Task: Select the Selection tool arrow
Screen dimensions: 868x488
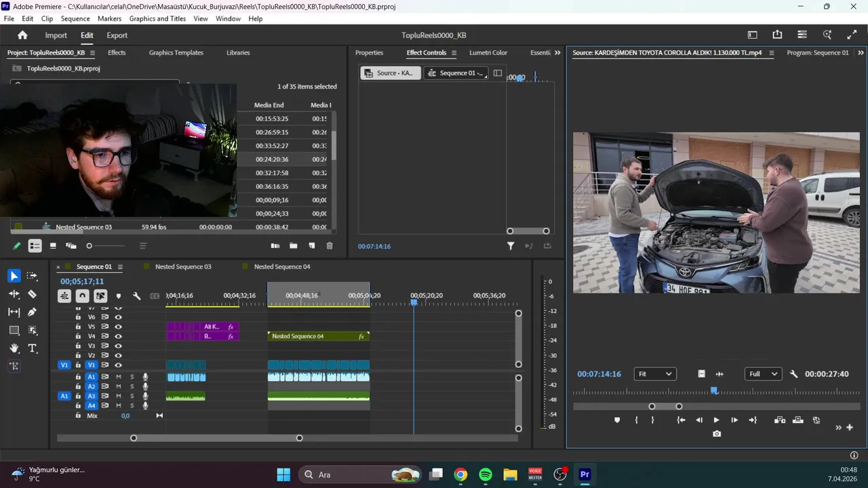Action: [14, 276]
